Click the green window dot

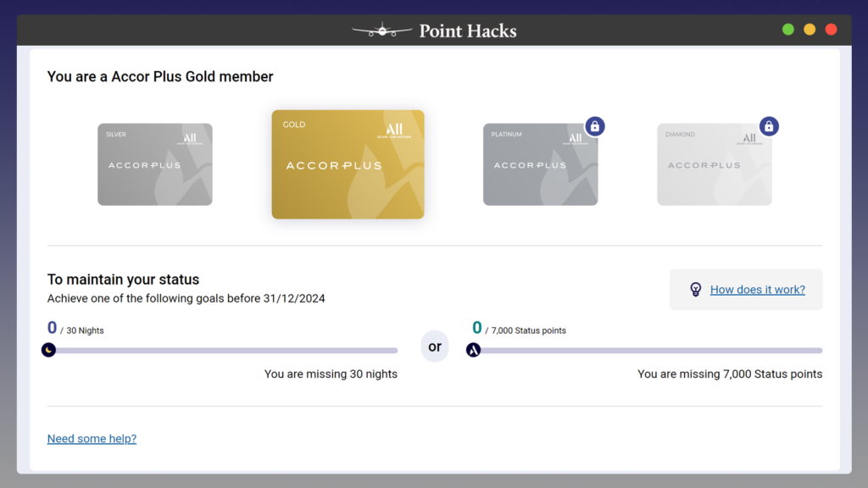pyautogui.click(x=787, y=28)
